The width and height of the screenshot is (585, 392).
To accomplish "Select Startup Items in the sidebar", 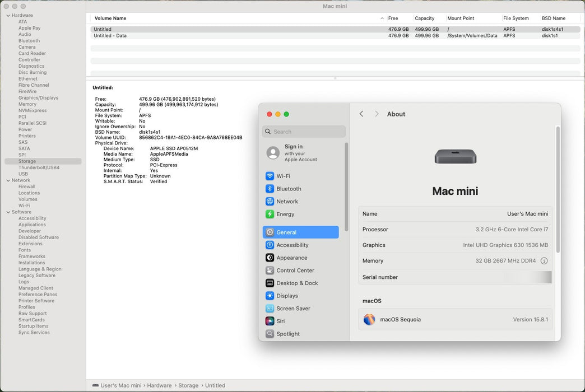I will tap(34, 326).
